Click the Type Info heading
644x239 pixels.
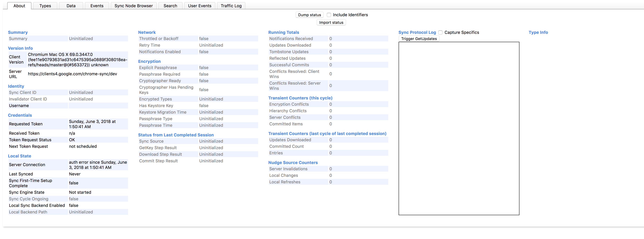(x=538, y=32)
